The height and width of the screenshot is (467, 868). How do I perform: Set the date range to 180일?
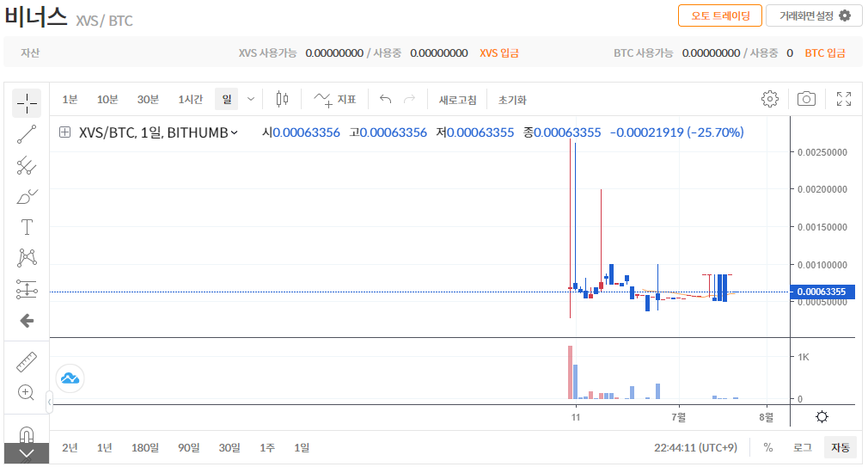coord(145,447)
